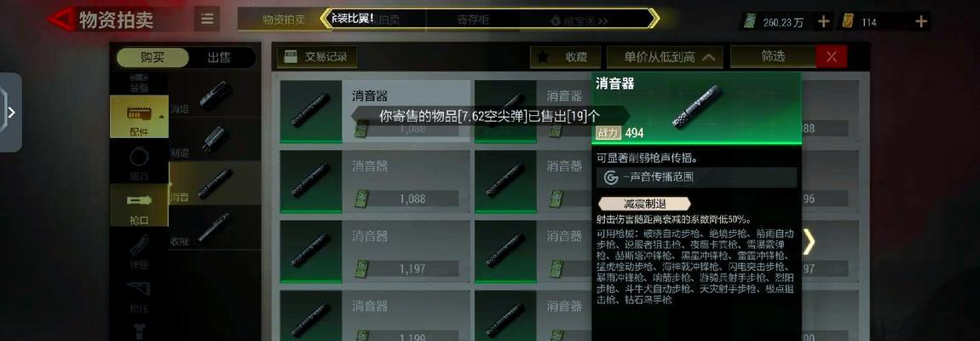Viewport: 980px width, 341px height.
Task: Toggle the 收藏 favorites star filter
Action: coord(565,57)
